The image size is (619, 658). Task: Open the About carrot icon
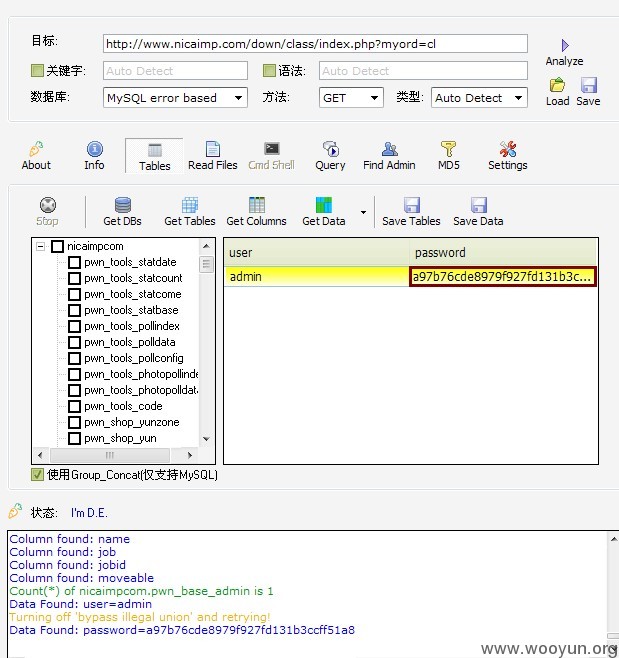click(36, 149)
